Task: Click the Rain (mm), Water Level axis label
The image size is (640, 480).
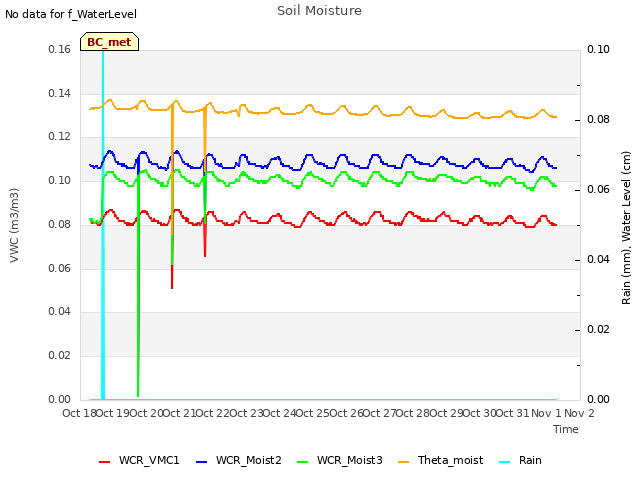Action: [x=626, y=228]
